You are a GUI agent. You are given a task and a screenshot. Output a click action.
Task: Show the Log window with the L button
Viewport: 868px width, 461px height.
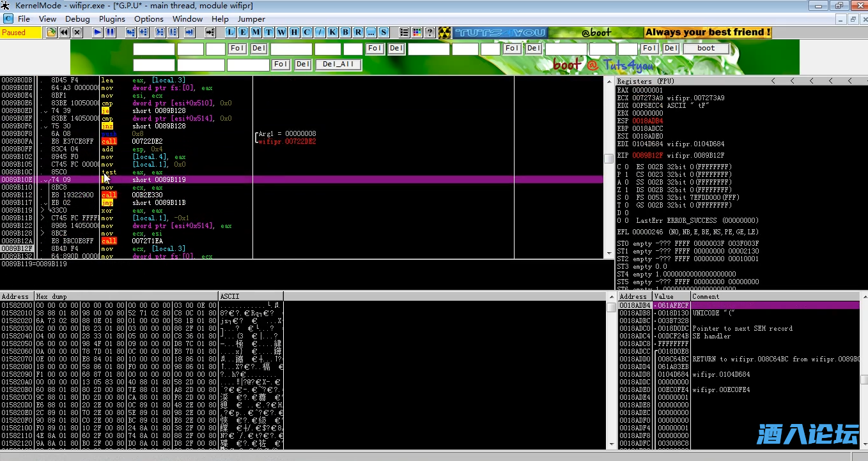[x=230, y=32]
